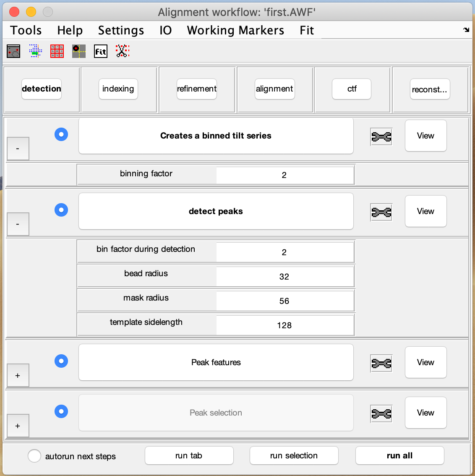Select the Peak features radio button
The image size is (475, 476).
tap(61, 361)
